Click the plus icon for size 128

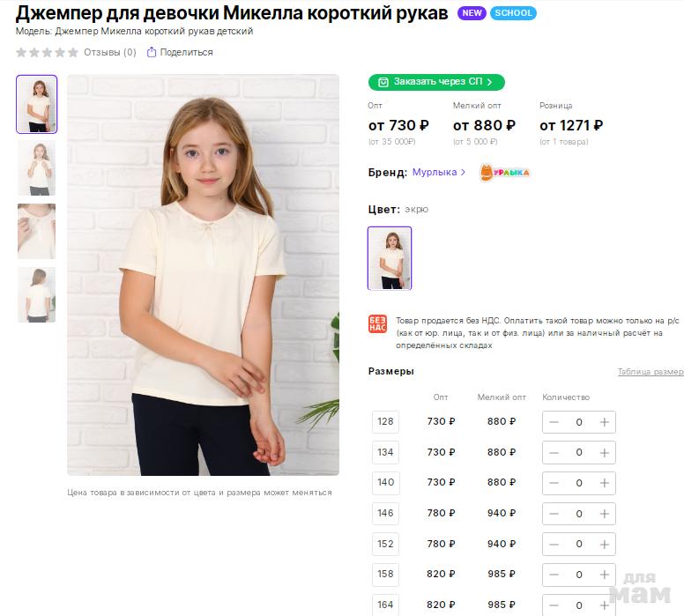[604, 422]
